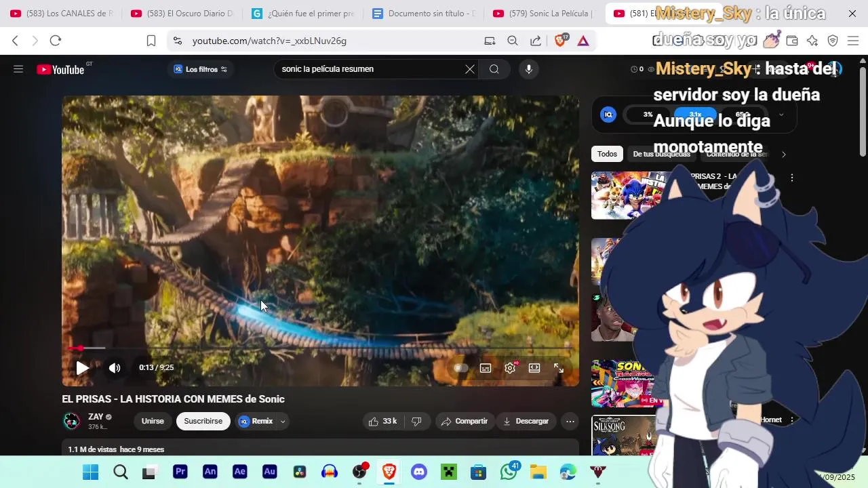Seek on the video progress bar

pos(320,348)
